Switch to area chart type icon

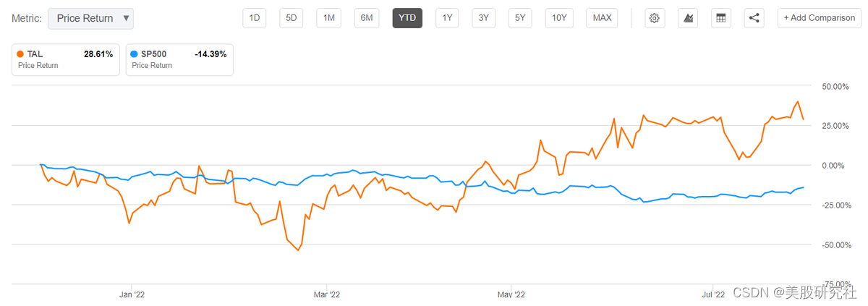tap(689, 18)
